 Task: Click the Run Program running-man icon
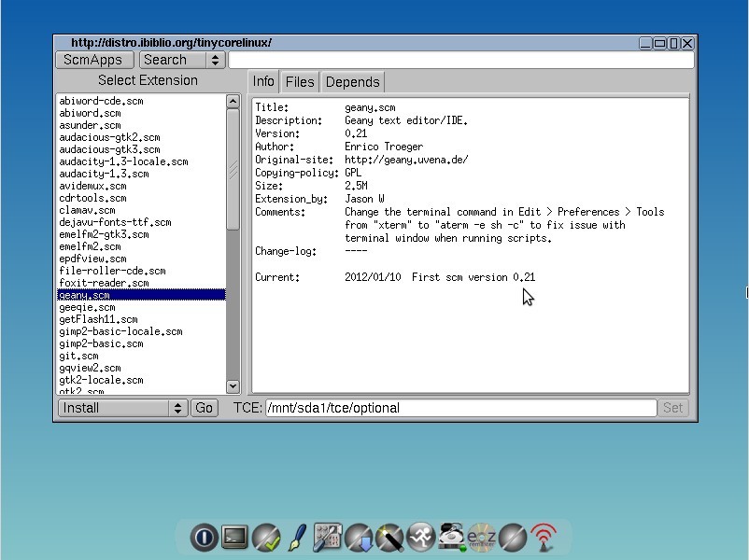420,537
